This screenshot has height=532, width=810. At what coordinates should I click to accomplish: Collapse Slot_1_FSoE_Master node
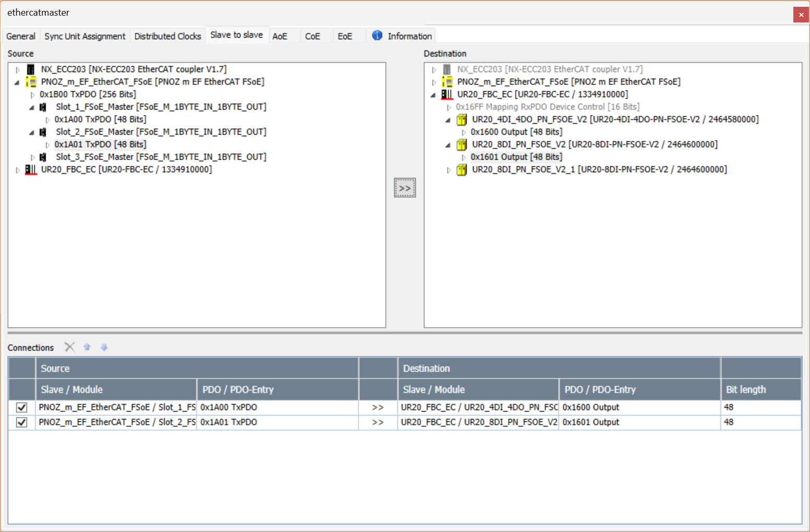click(x=32, y=107)
